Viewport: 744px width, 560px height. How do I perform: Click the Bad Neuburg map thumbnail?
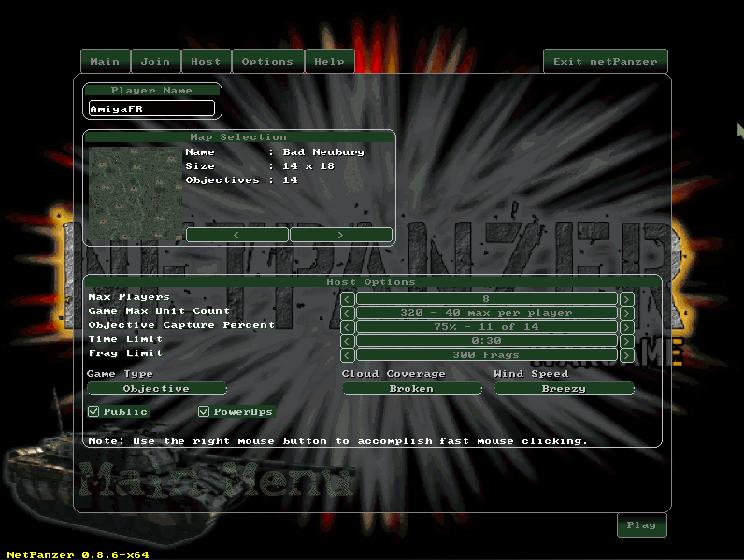click(x=136, y=194)
